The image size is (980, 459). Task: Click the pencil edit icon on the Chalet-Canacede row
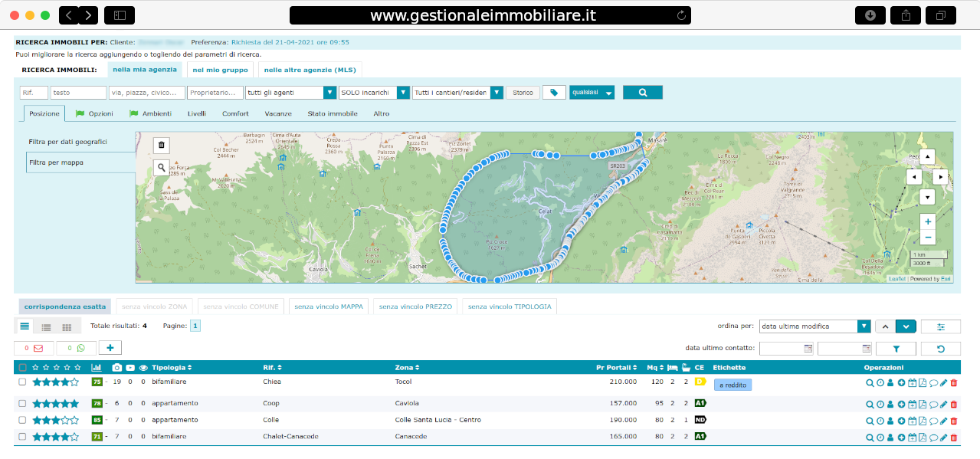point(942,437)
